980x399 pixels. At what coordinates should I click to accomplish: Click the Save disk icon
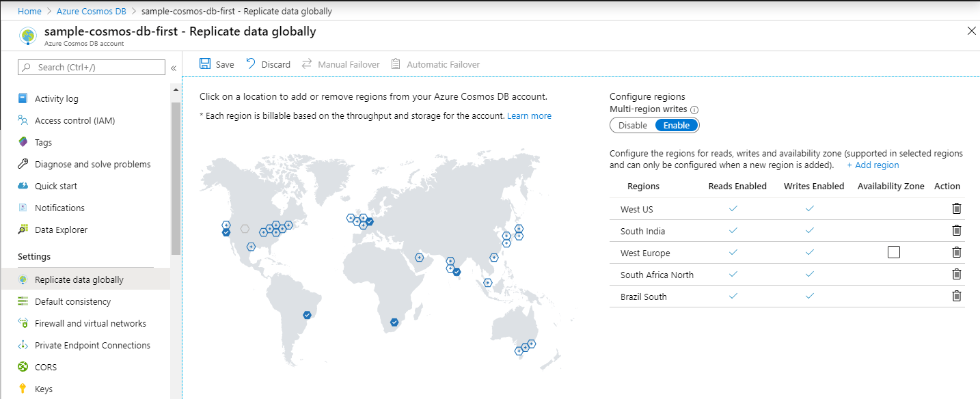(x=205, y=64)
